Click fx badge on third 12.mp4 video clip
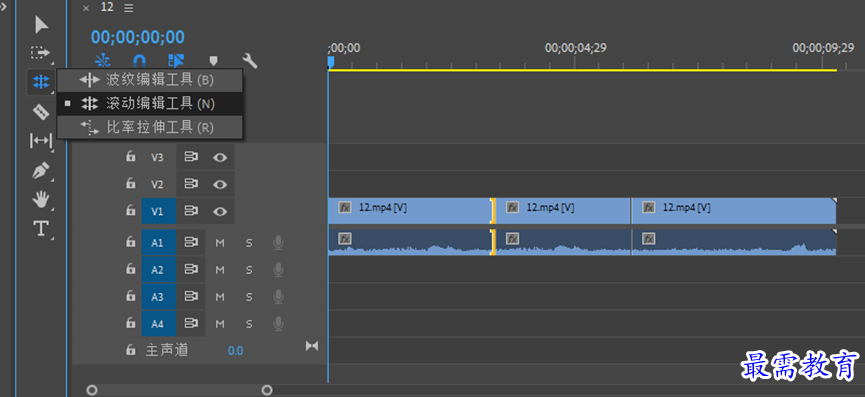This screenshot has width=865, height=397. 649,208
